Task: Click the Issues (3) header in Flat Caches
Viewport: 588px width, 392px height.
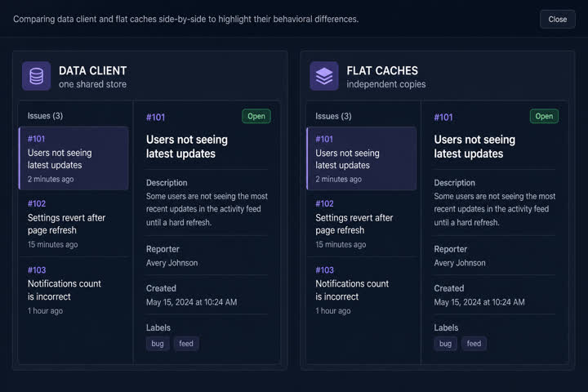Action: pyautogui.click(x=333, y=116)
